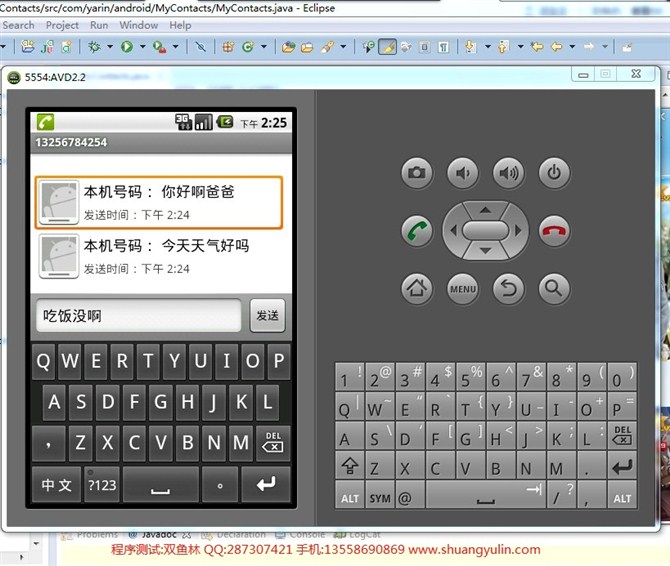
Task: Select the message 你好啊爸爸
Action: tap(159, 202)
